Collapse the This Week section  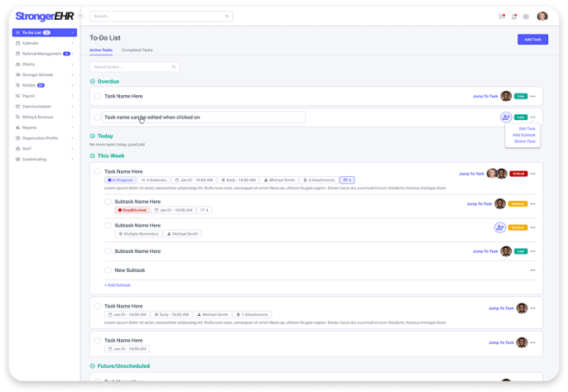tap(93, 155)
